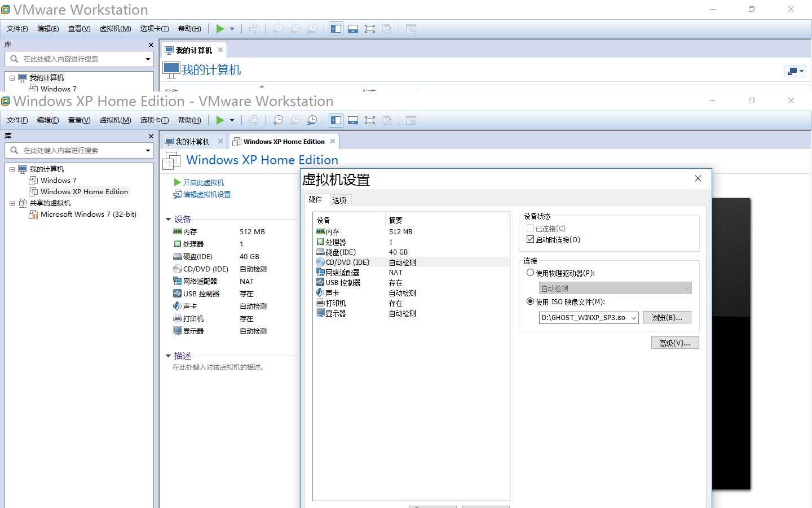The image size is (812, 508).
Task: Select the 处理器 device in the settings dialog list
Action: pos(411,242)
